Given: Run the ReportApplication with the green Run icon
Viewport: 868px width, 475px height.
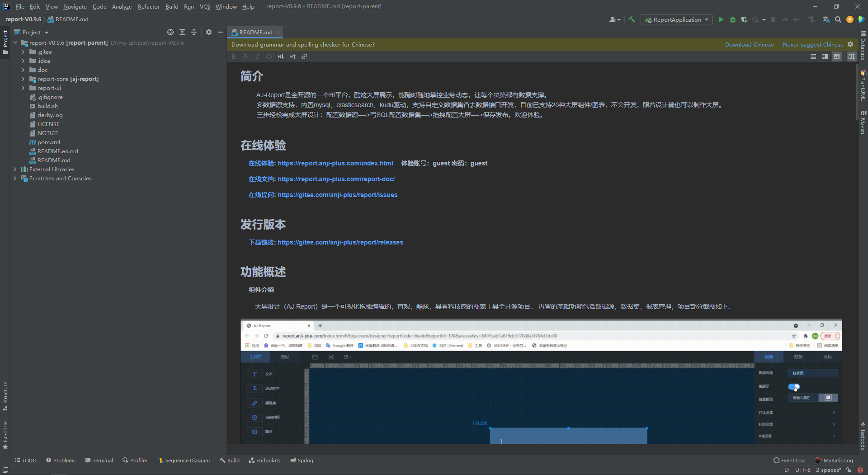Looking at the screenshot, I should point(721,19).
